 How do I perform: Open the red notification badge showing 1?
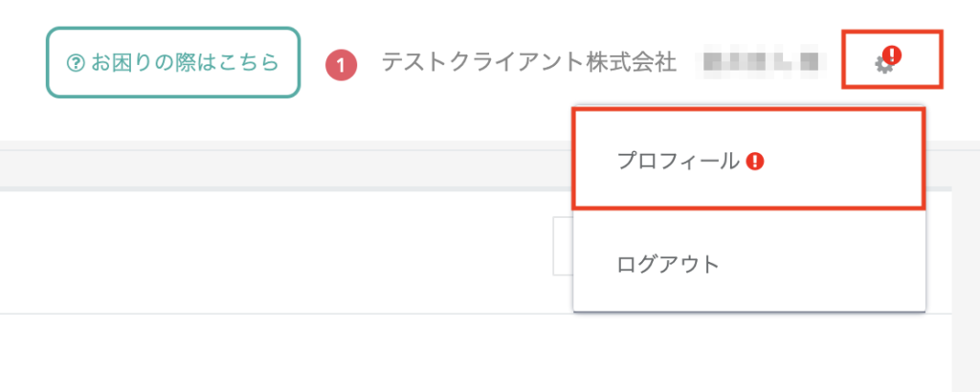click(x=342, y=66)
